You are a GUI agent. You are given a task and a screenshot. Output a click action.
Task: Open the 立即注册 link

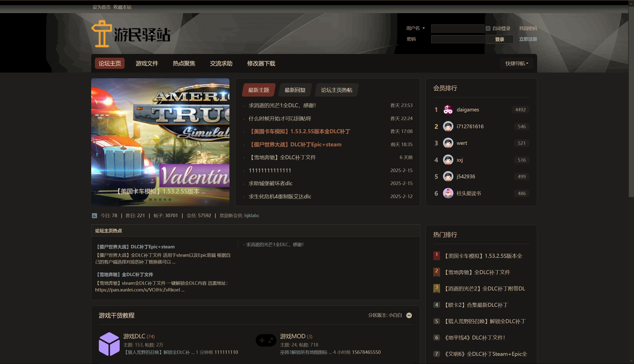click(528, 39)
